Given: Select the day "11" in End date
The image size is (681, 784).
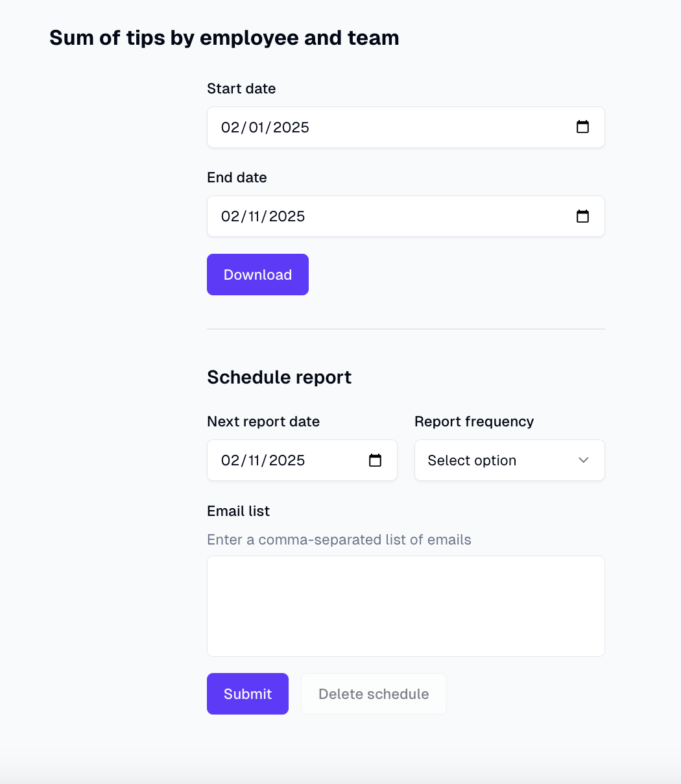Looking at the screenshot, I should click(254, 216).
